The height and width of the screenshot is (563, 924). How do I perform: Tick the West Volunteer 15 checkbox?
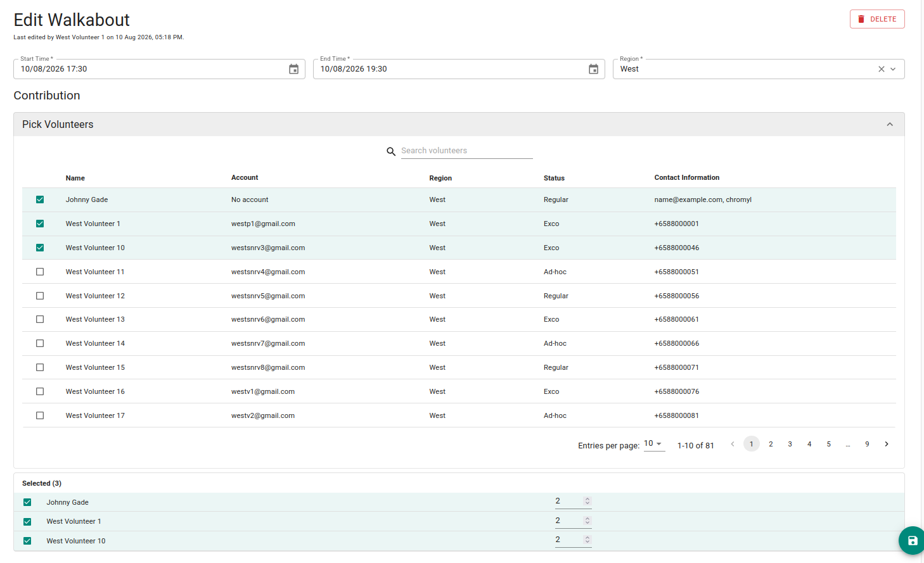(x=40, y=367)
